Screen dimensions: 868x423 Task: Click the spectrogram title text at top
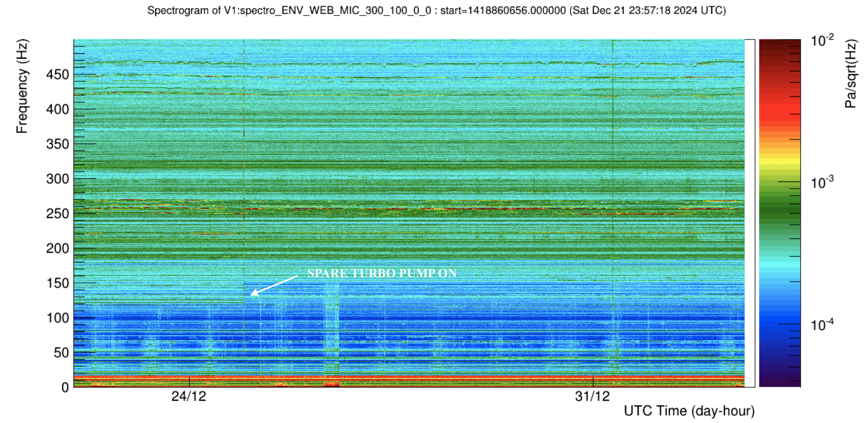[436, 10]
